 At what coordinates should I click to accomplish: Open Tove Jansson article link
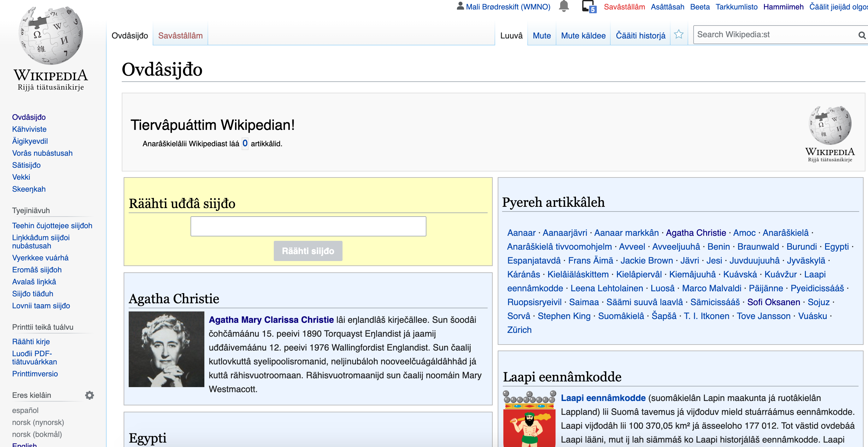764,316
